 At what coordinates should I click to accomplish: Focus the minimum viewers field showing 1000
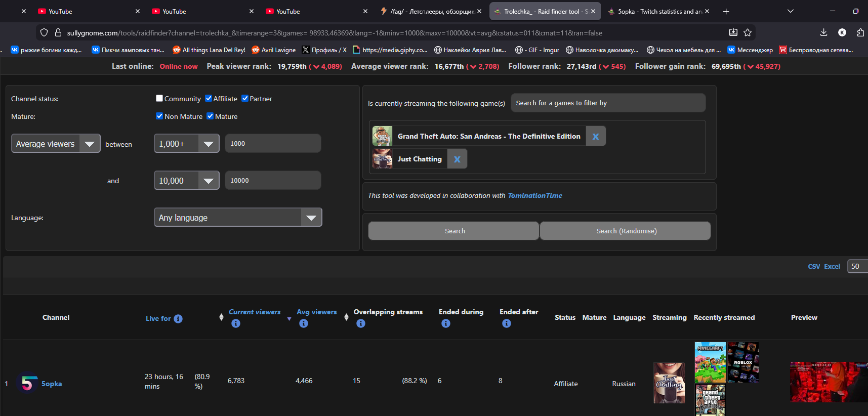pos(273,143)
